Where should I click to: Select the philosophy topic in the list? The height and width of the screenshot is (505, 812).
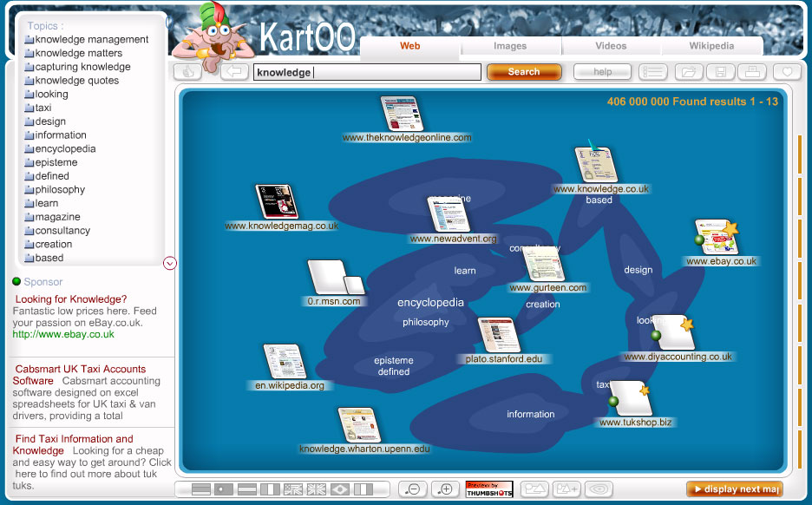click(x=60, y=189)
